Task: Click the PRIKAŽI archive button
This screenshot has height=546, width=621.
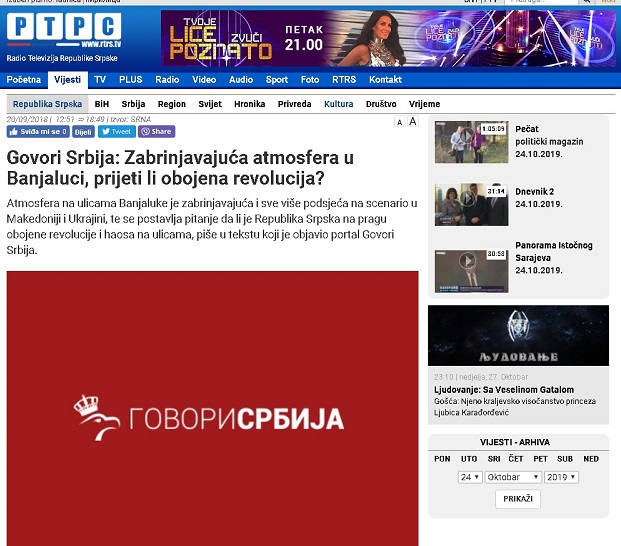Action: pyautogui.click(x=518, y=499)
